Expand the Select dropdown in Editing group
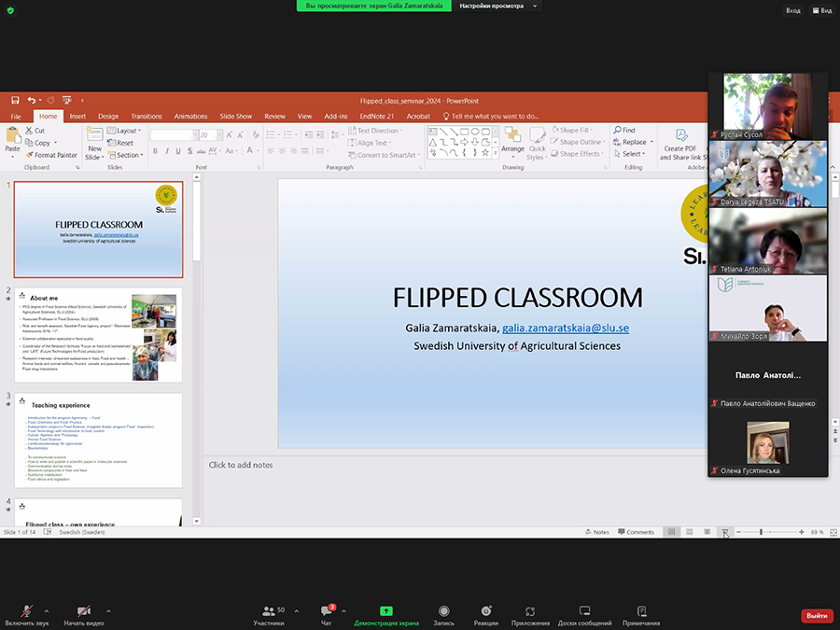 (630, 154)
